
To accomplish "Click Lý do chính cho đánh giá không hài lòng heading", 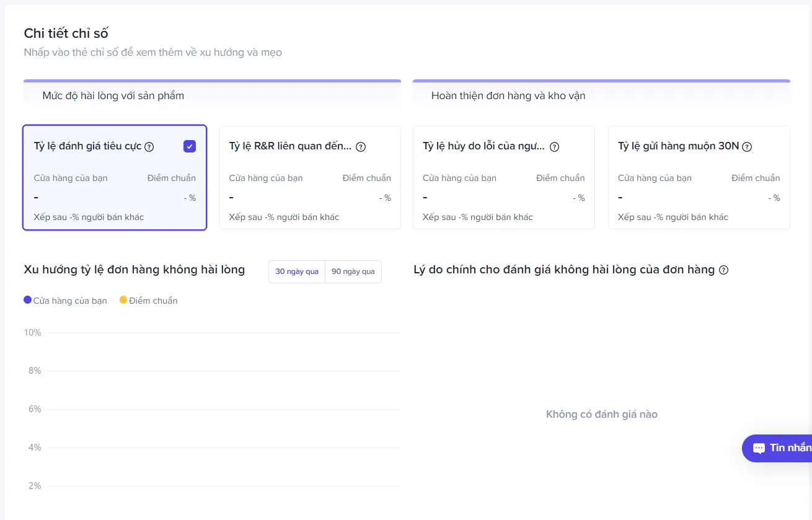I will point(564,270).
